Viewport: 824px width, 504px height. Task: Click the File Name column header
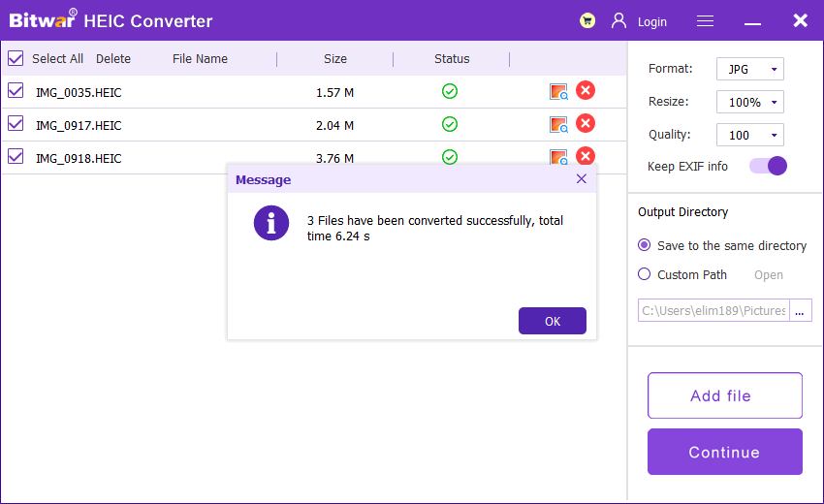[x=200, y=59]
